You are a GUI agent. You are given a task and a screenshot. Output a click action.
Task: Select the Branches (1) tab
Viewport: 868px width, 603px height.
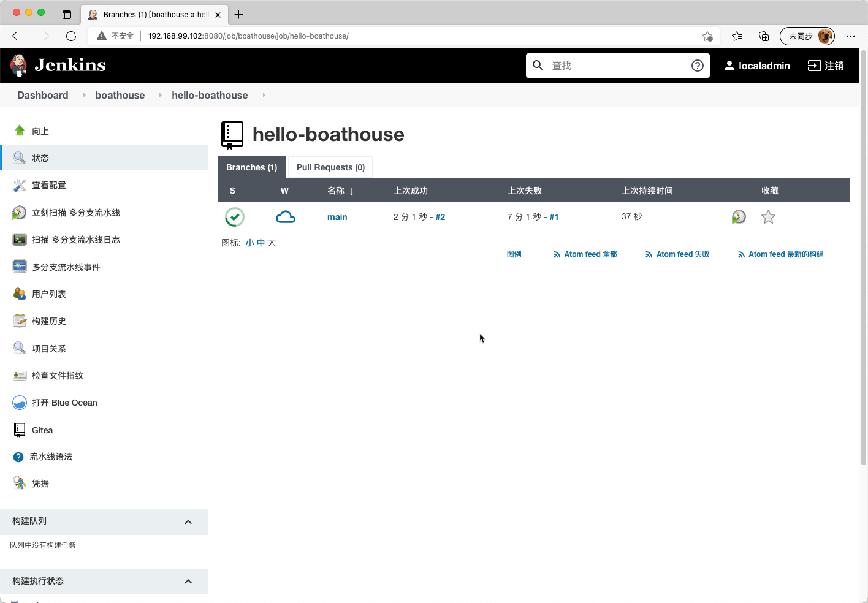(251, 167)
